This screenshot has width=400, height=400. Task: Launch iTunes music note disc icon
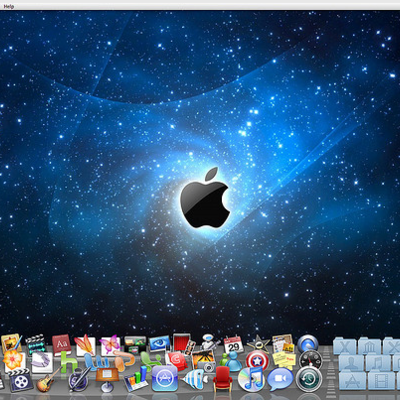coord(251,379)
